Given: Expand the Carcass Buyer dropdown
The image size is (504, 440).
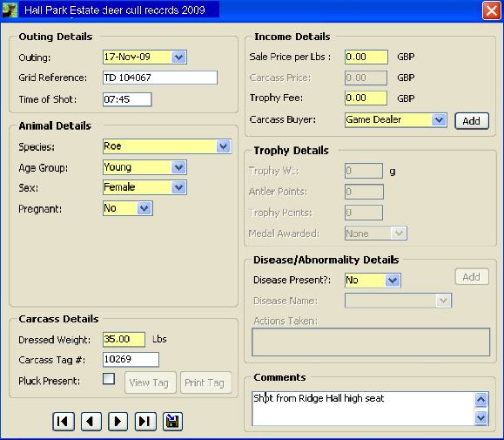Looking at the screenshot, I should [x=439, y=120].
